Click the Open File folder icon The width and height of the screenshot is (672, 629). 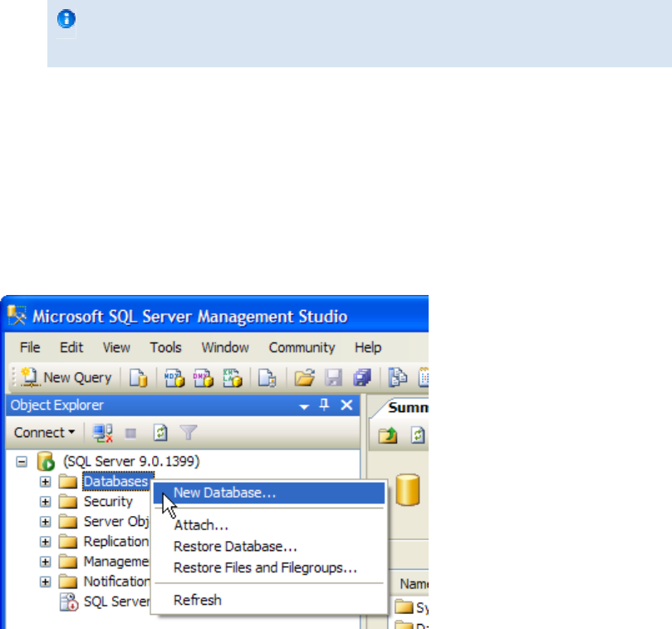304,378
